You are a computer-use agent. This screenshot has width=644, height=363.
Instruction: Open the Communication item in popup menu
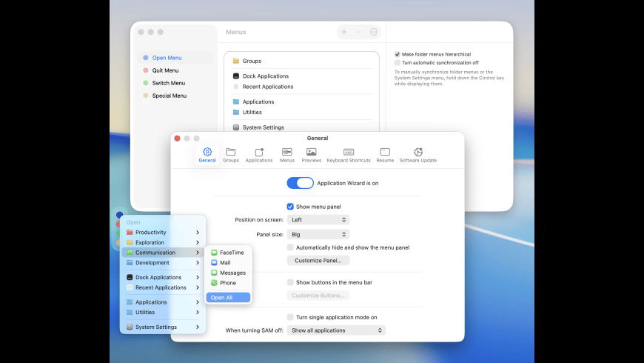coord(163,253)
